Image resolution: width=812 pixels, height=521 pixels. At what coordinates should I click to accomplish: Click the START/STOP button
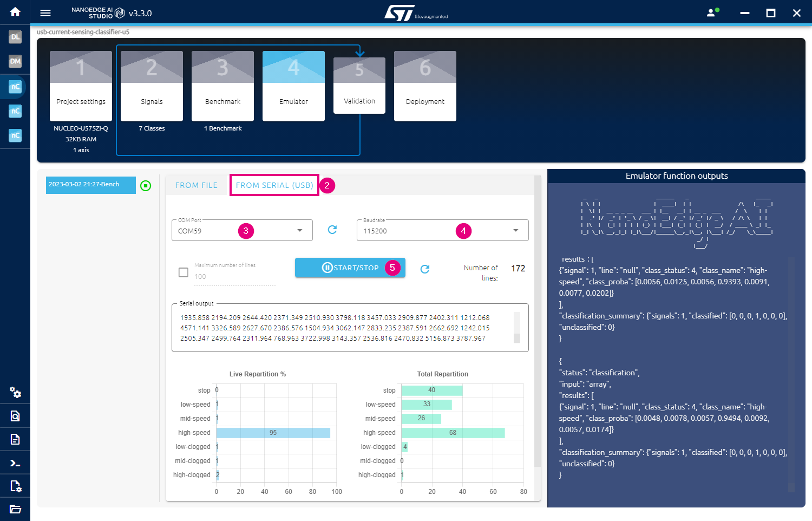click(x=350, y=268)
